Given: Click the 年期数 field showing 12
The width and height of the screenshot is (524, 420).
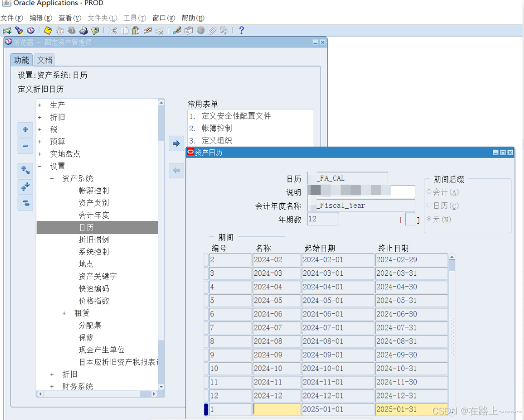Looking at the screenshot, I should pyautogui.click(x=323, y=219).
